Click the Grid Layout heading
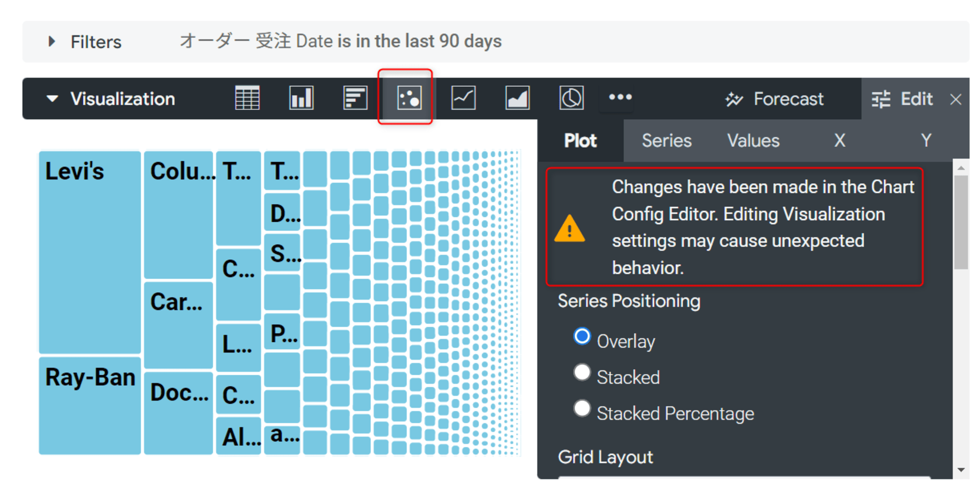 pos(606,457)
